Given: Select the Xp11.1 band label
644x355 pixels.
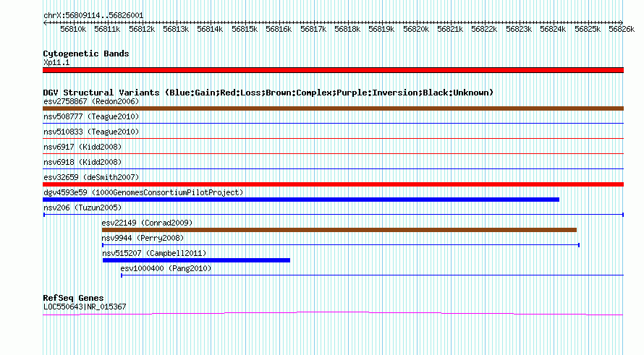Looking at the screenshot, I should (56, 62).
